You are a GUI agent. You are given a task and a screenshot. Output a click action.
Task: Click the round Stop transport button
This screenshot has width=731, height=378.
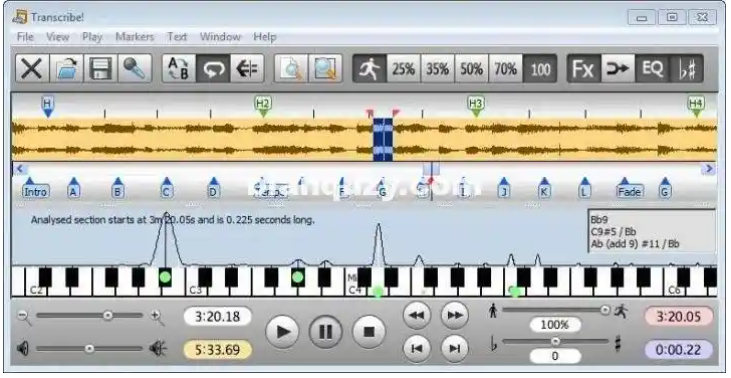click(x=369, y=331)
